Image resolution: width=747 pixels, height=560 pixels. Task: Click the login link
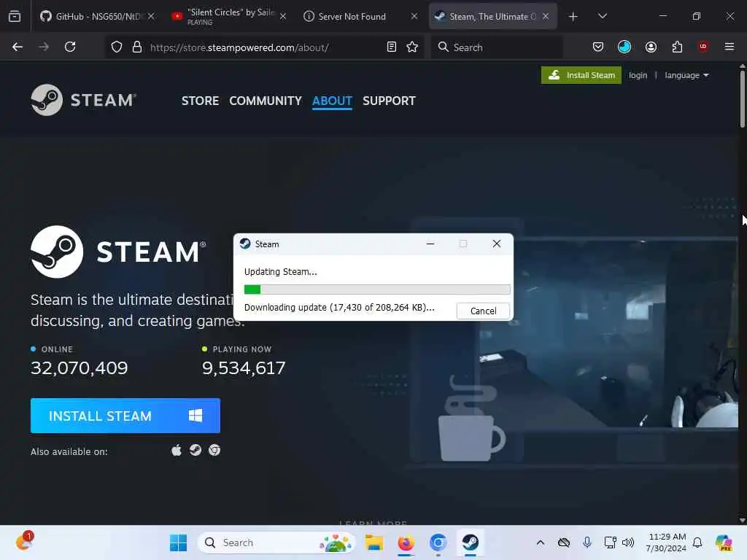tap(638, 75)
